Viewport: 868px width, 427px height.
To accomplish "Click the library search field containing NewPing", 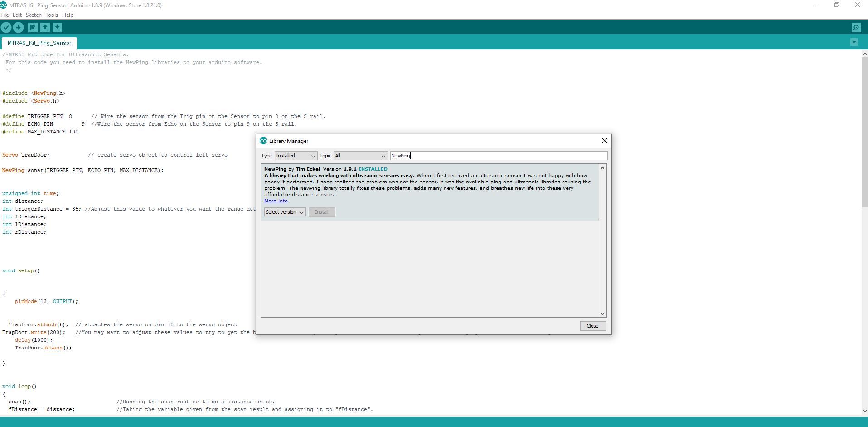I will 499,156.
